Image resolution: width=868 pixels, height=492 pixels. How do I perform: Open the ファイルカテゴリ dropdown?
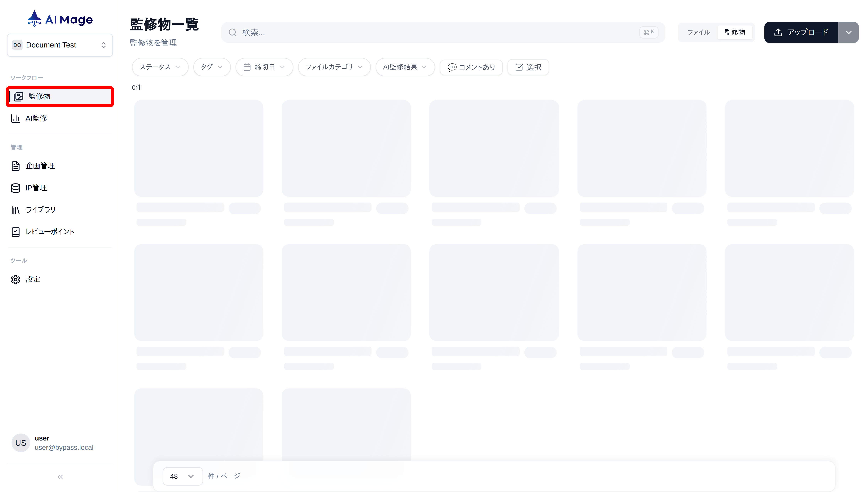[334, 67]
